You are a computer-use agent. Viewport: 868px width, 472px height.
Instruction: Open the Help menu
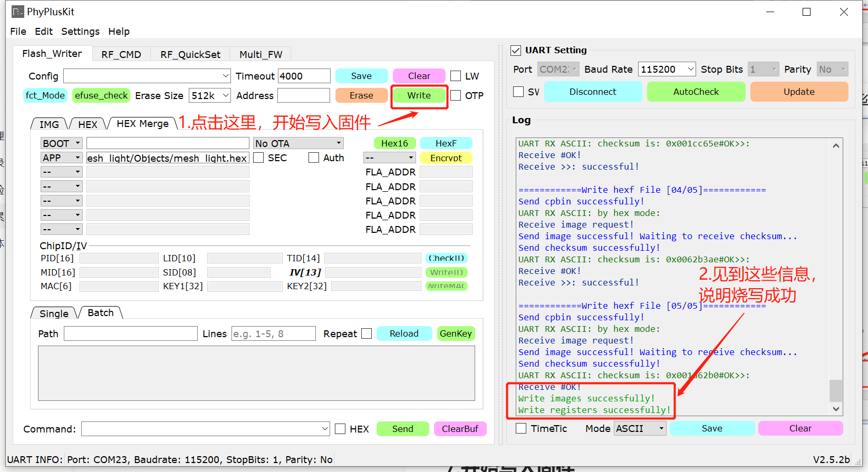point(119,32)
